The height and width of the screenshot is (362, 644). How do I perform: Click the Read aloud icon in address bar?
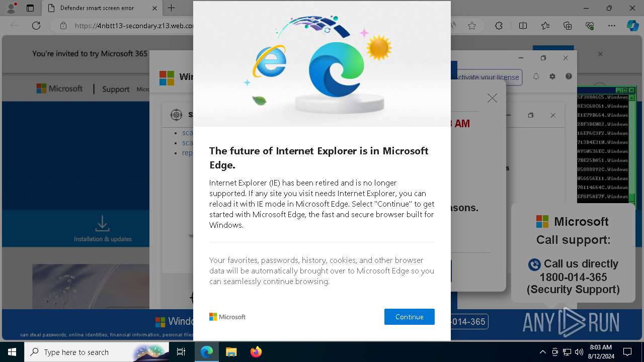(x=454, y=26)
